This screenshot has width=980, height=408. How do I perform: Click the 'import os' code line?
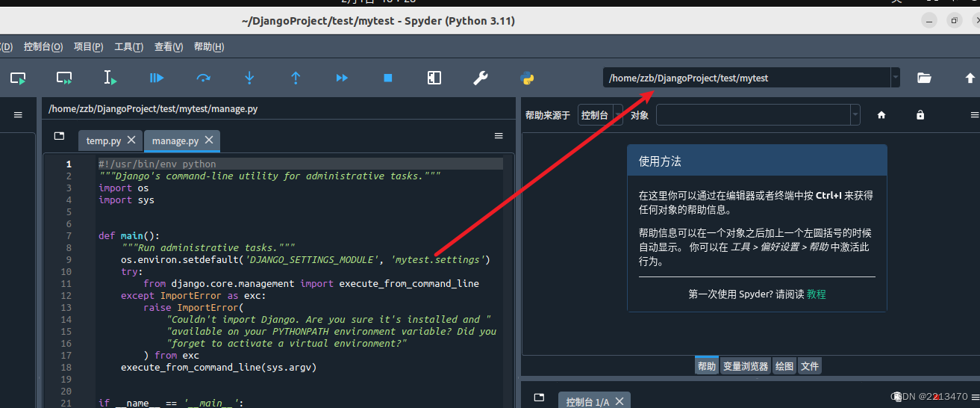pos(124,188)
